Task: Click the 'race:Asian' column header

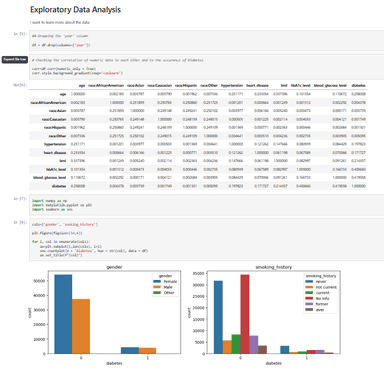Action: pyautogui.click(x=135, y=85)
